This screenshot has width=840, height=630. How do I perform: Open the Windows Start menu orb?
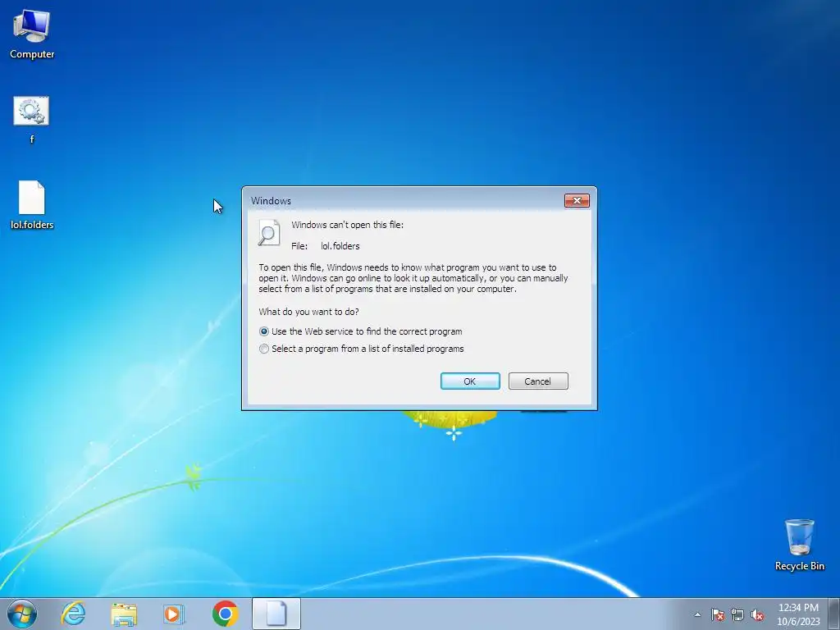tap(22, 614)
